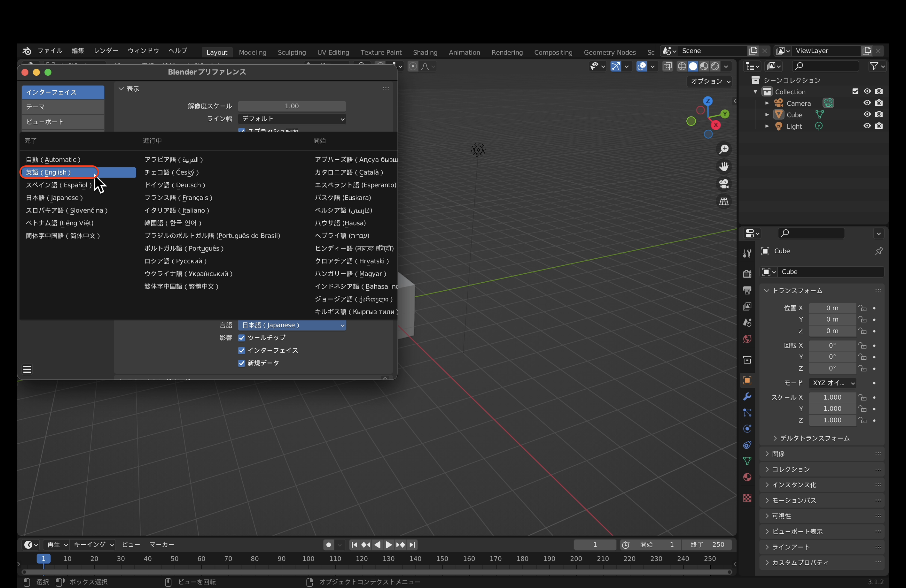Pin the Cube properties with pin icon

pyautogui.click(x=879, y=251)
